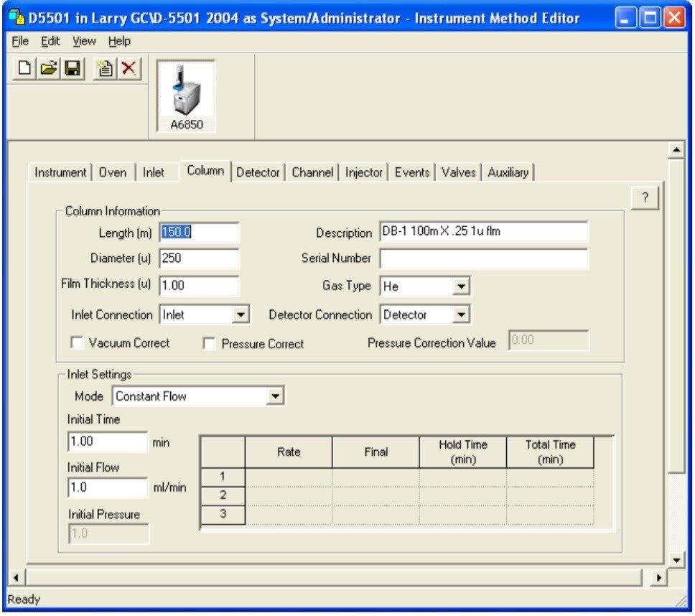
Task: Switch to the Events tab
Action: click(412, 172)
